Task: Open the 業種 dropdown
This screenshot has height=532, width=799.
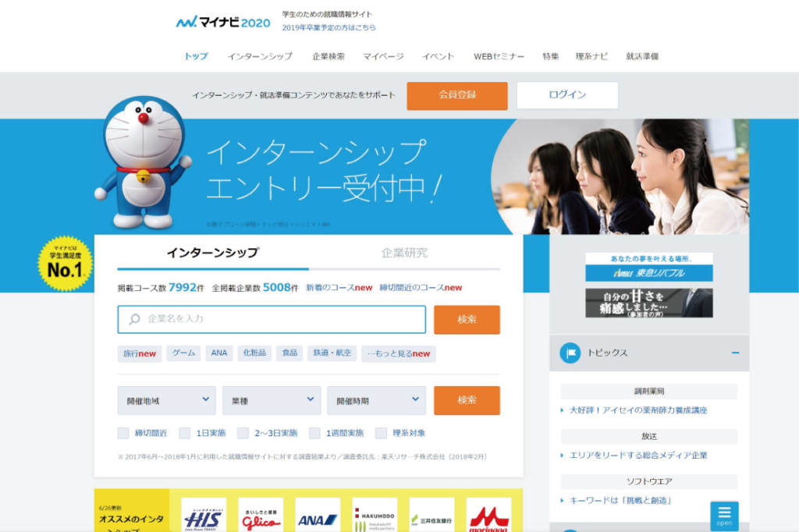Action: [272, 400]
